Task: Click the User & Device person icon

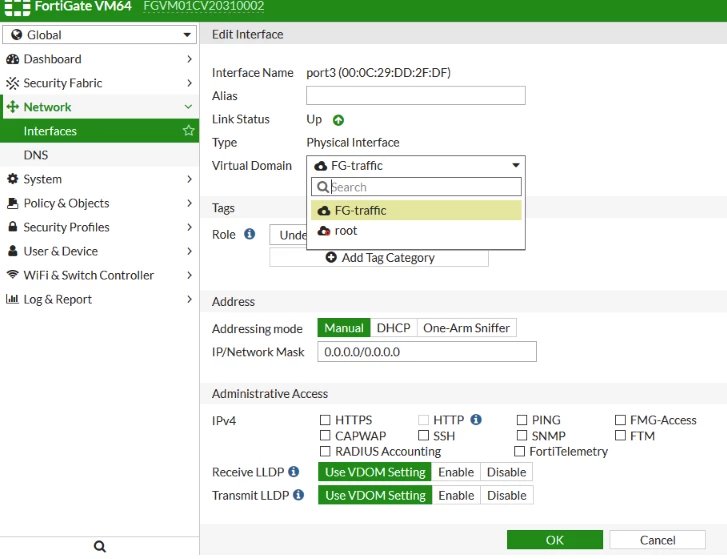Action: pyautogui.click(x=13, y=251)
